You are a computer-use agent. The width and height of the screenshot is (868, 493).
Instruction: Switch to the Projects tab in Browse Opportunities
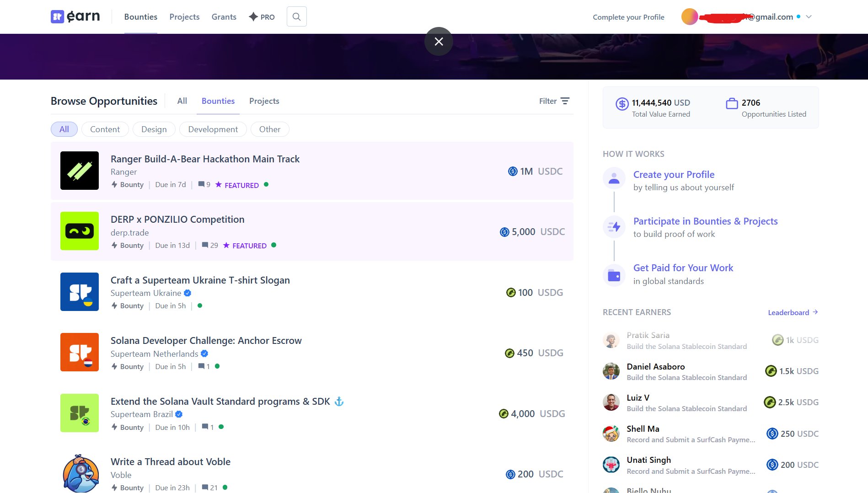tap(264, 101)
